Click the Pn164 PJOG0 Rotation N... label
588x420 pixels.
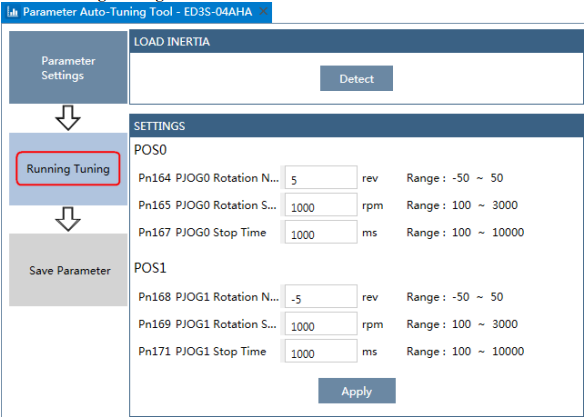point(208,178)
